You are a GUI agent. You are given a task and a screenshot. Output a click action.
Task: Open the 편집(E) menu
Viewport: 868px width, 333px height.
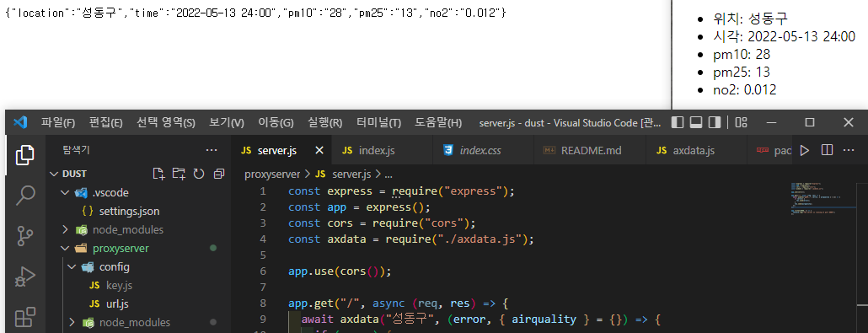(x=105, y=122)
